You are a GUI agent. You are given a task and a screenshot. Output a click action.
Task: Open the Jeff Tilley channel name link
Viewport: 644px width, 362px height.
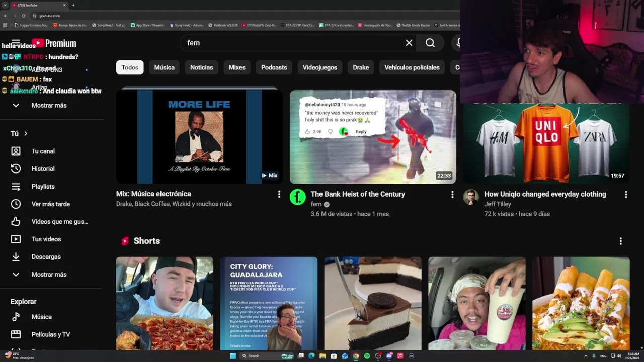pyautogui.click(x=498, y=204)
